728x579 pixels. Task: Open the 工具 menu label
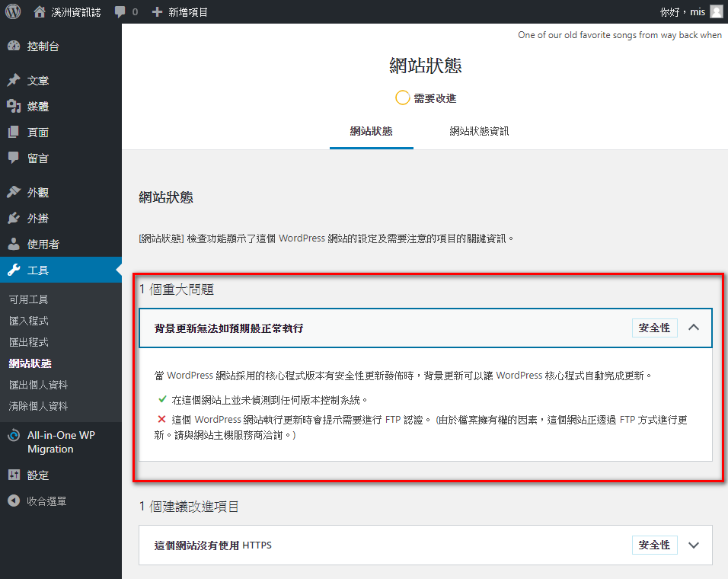pyautogui.click(x=38, y=270)
